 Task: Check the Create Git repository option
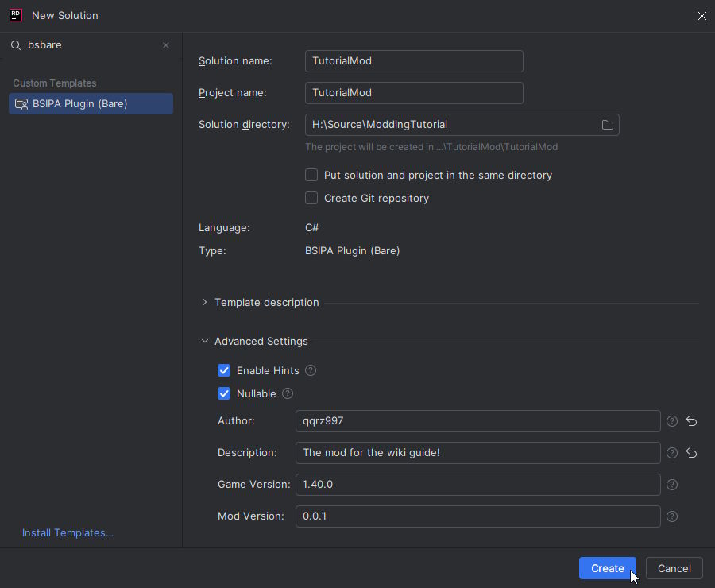coord(311,198)
